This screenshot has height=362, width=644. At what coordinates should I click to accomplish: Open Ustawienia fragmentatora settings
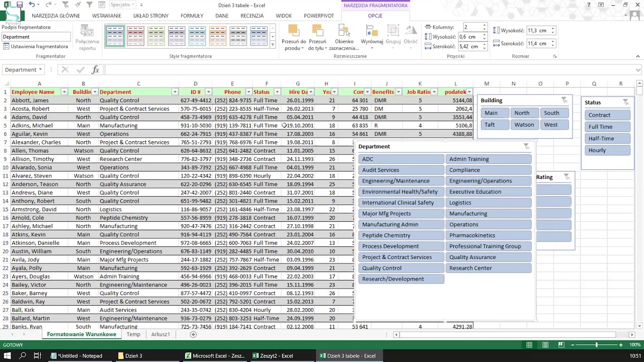pos(36,46)
